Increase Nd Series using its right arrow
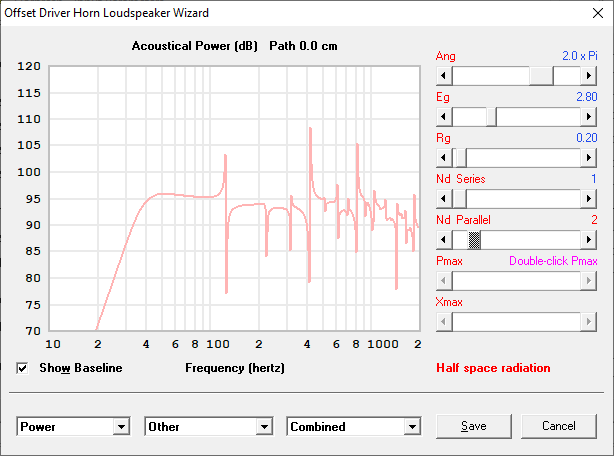Viewport: 614px width, 456px height. coord(588,199)
